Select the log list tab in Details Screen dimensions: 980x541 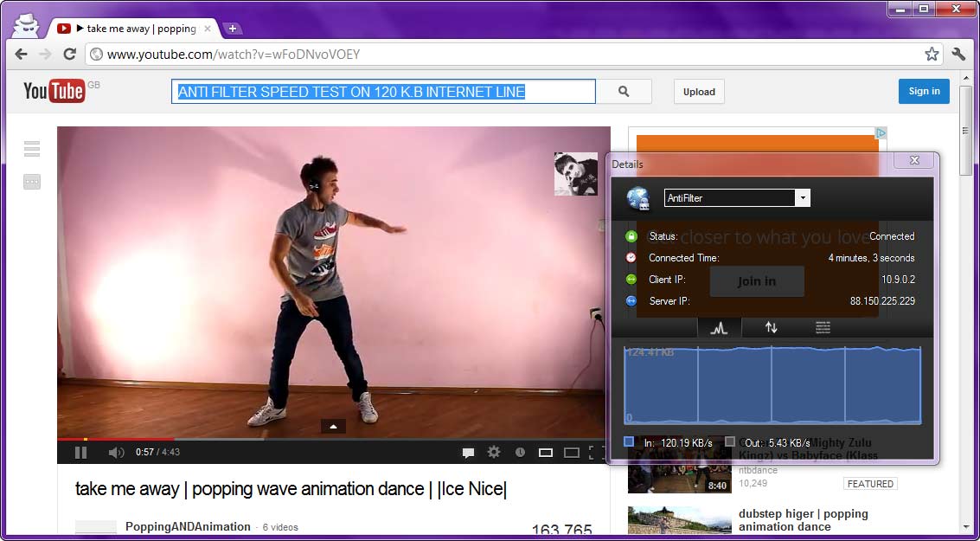(823, 327)
